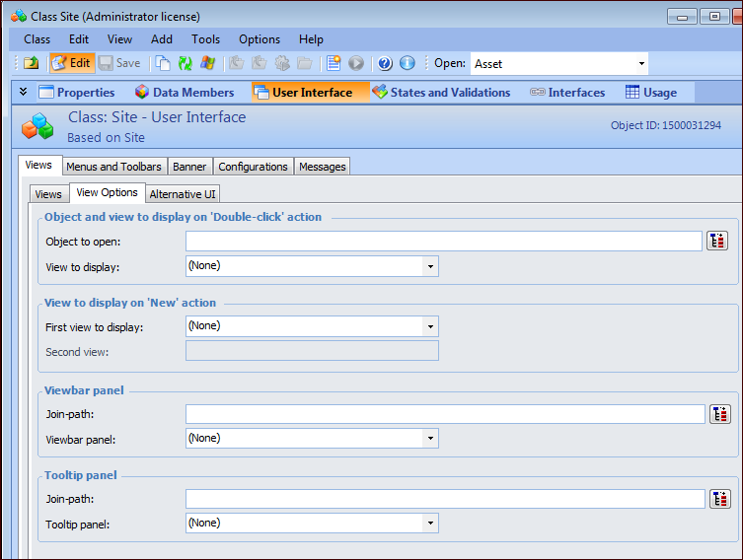This screenshot has width=743, height=560.
Task: Expand the View to display dropdown
Action: [430, 266]
